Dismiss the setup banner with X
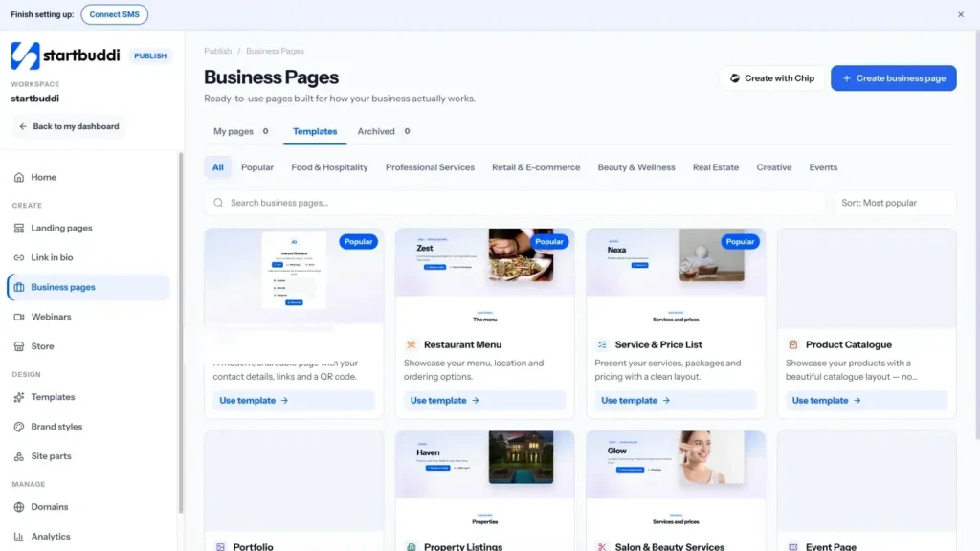980x551 pixels. click(961, 14)
